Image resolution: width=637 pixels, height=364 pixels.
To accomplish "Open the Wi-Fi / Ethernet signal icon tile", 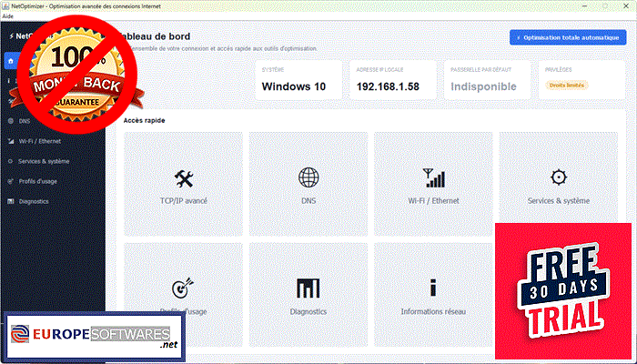I will [x=433, y=184].
